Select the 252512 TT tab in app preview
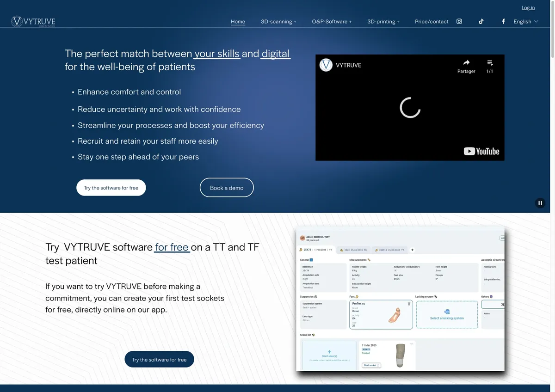Screen dimensions: 555x392 pyautogui.click(x=389, y=250)
